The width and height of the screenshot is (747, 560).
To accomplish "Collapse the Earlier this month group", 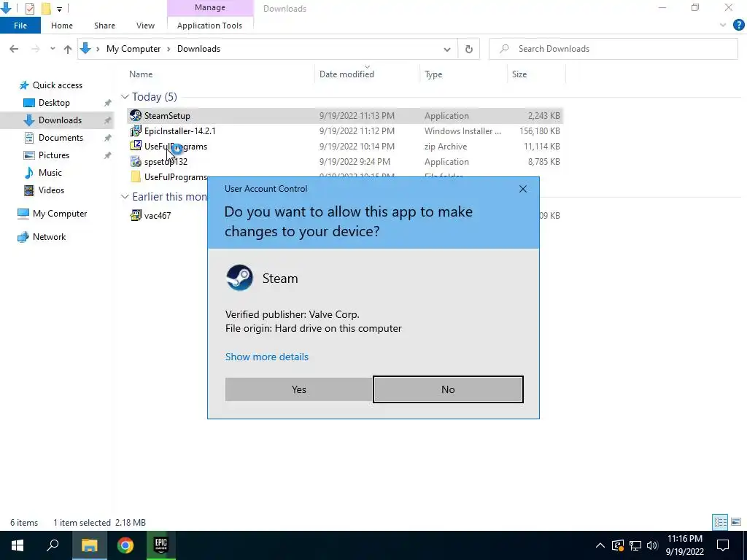I will (x=125, y=197).
